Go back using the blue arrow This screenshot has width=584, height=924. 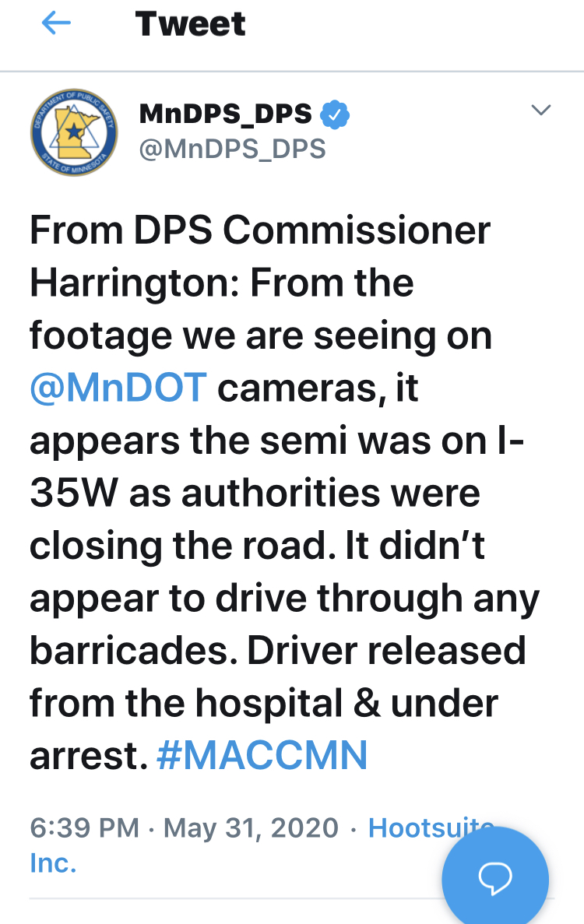click(57, 23)
